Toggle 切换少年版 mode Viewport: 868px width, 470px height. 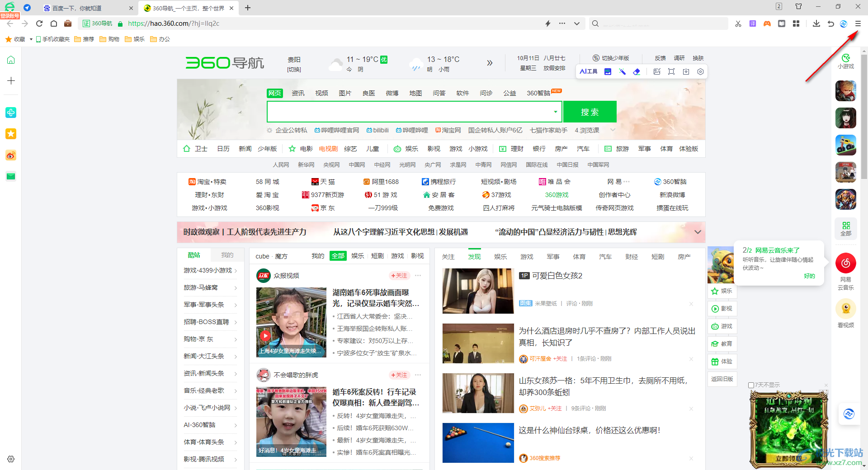tap(611, 58)
